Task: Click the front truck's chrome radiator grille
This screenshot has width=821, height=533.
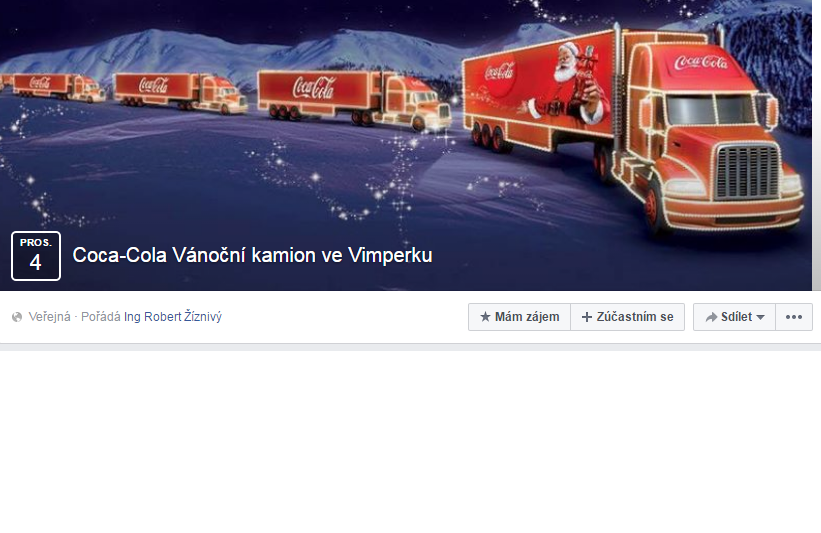Action: tap(747, 173)
